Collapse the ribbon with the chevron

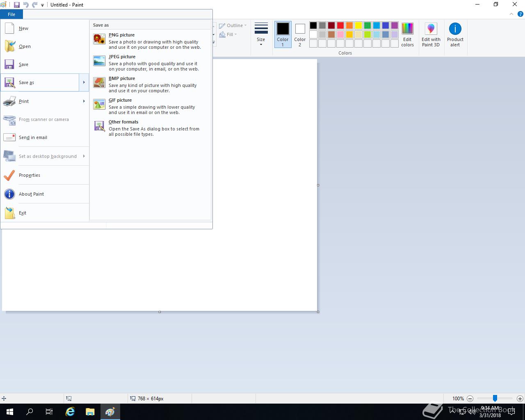511,14
